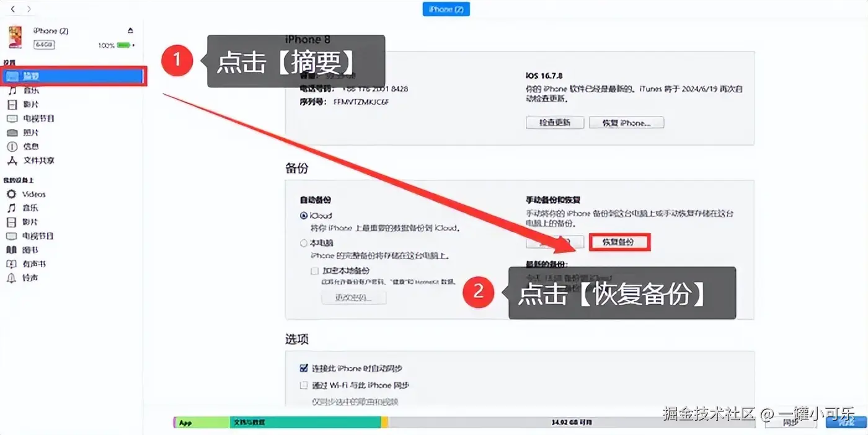Open Videos under 我的设备上
The width and height of the screenshot is (868, 435).
(34, 194)
